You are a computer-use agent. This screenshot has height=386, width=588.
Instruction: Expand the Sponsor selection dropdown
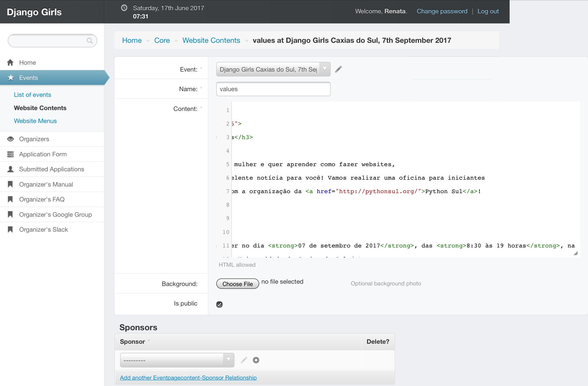228,360
